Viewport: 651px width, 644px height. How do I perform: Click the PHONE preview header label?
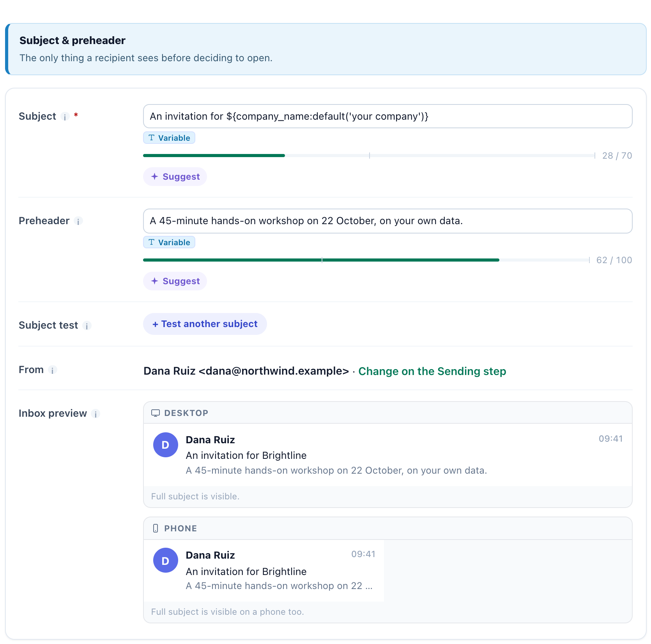180,529
